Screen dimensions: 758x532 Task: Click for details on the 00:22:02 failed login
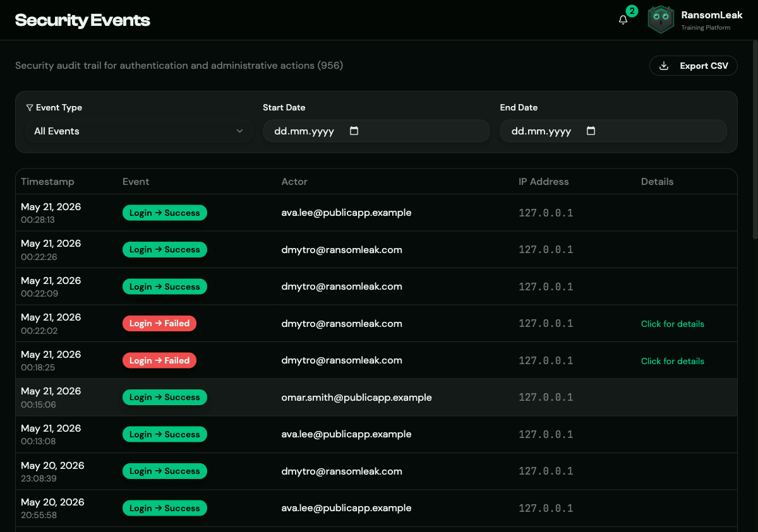click(x=672, y=324)
